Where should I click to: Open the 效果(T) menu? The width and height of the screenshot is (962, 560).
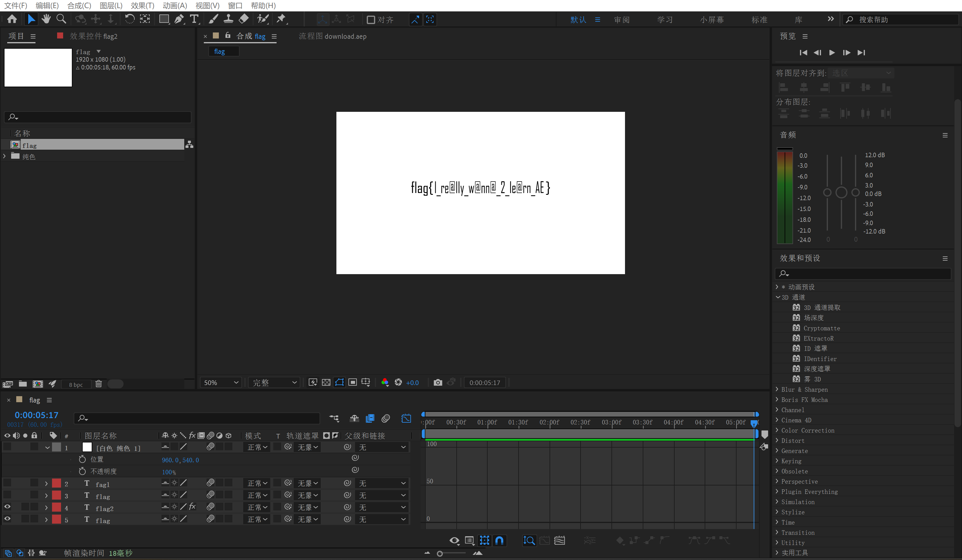(142, 5)
